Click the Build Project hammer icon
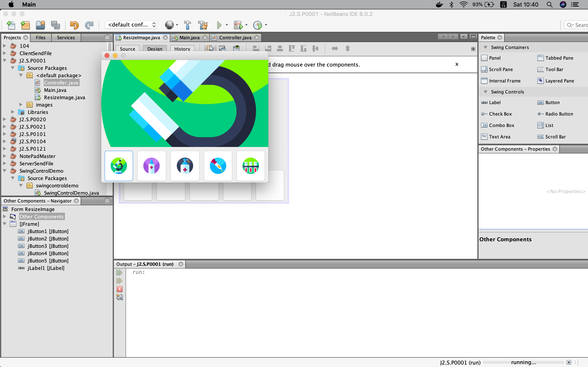 coord(187,25)
